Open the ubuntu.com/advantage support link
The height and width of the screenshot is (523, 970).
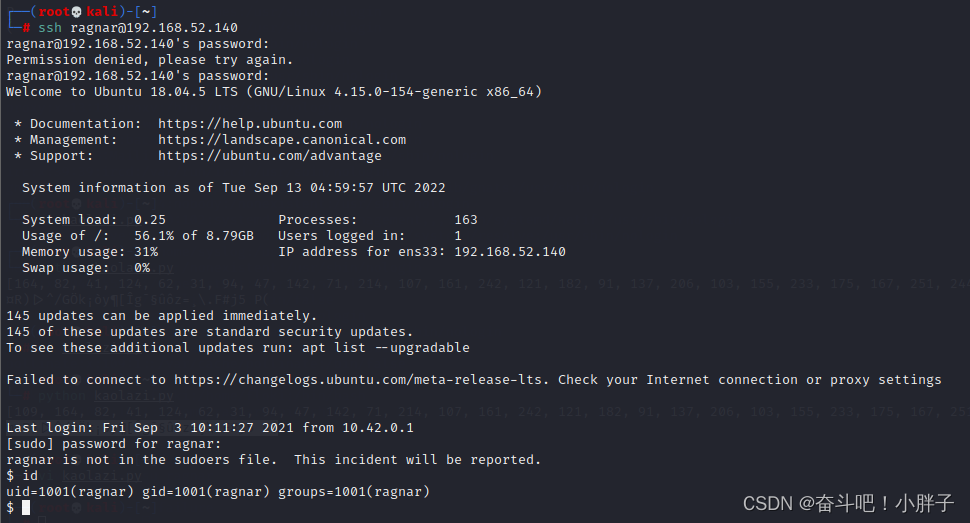click(270, 156)
